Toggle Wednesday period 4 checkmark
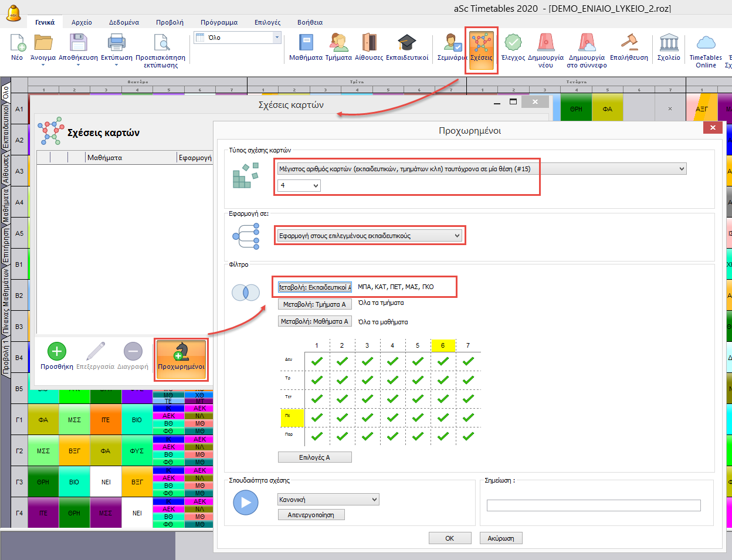 click(x=392, y=399)
